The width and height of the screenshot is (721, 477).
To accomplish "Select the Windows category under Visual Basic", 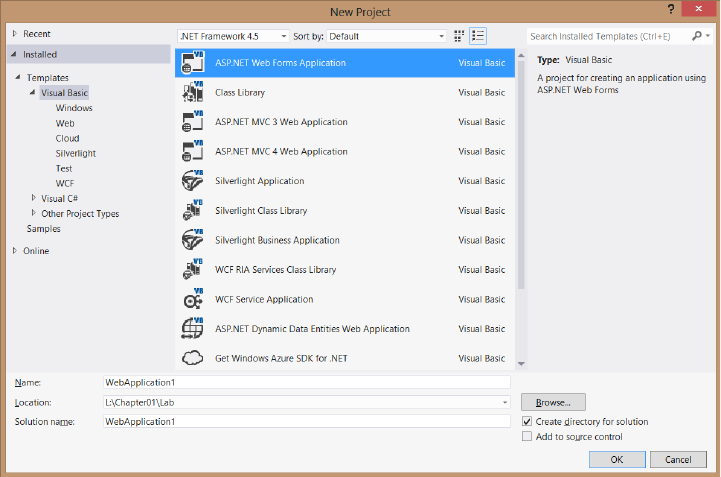I will point(74,108).
